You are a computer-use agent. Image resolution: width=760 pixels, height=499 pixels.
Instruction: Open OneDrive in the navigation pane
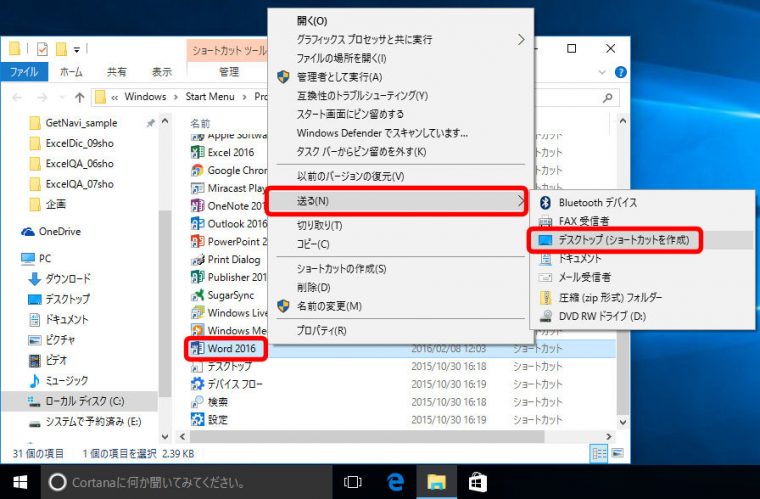click(51, 232)
